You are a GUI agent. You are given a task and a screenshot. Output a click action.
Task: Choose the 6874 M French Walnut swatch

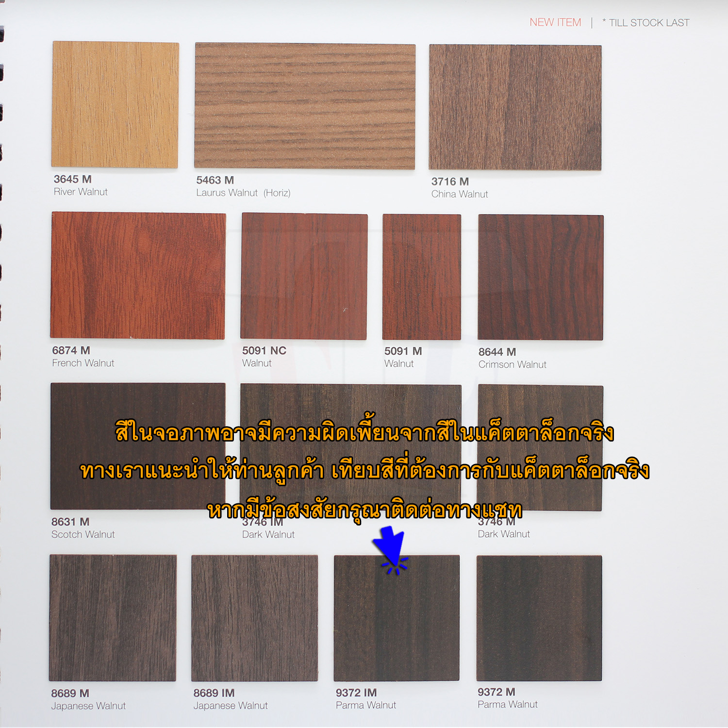pos(138,275)
